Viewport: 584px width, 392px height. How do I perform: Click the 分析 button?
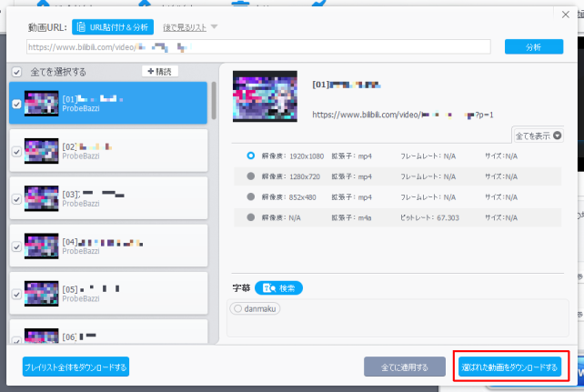coord(534,47)
